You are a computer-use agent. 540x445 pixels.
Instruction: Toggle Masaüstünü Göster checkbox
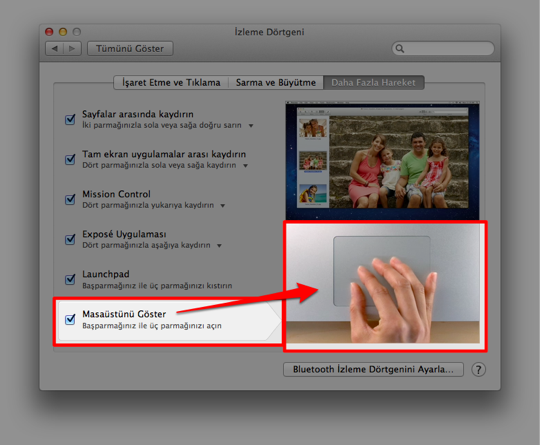click(x=70, y=319)
